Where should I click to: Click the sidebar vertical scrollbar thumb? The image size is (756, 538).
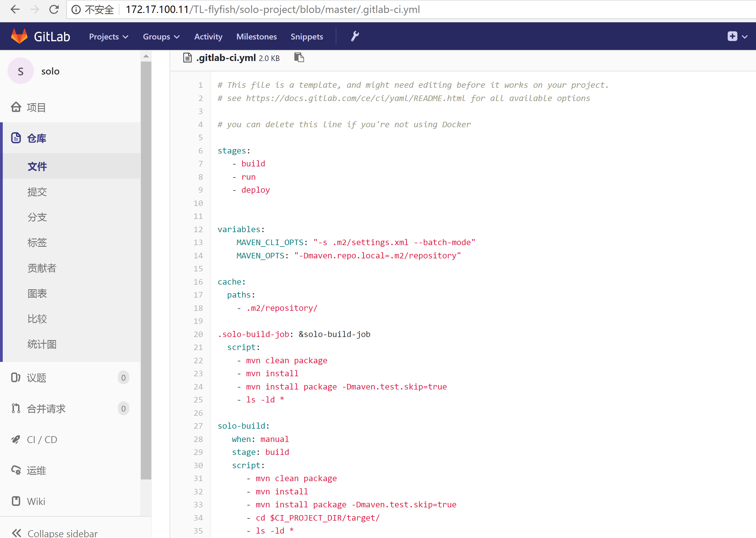click(x=146, y=270)
